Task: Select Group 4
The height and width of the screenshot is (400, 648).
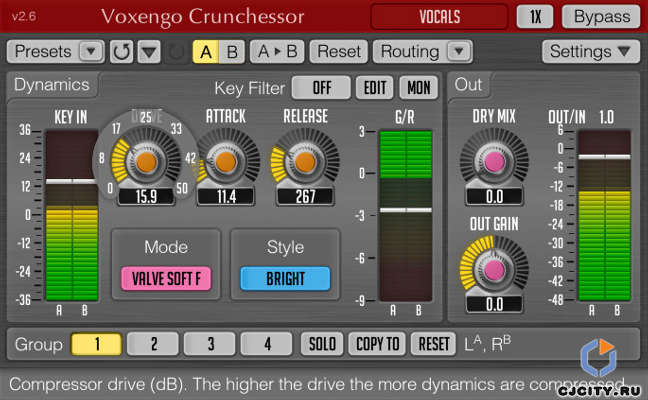Action: tap(267, 344)
